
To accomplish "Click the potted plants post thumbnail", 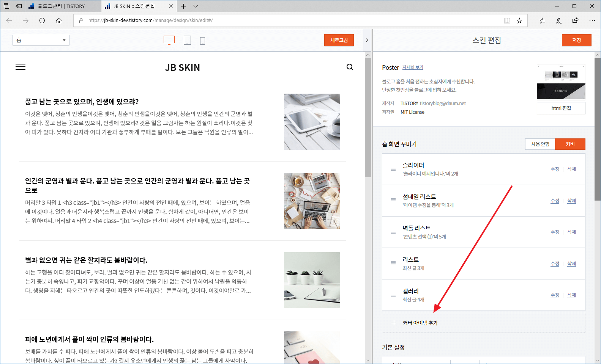I will pos(312,280).
